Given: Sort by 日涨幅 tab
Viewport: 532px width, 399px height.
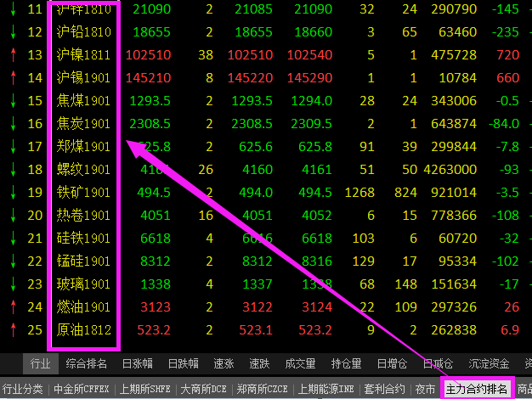Looking at the screenshot, I should [x=138, y=363].
